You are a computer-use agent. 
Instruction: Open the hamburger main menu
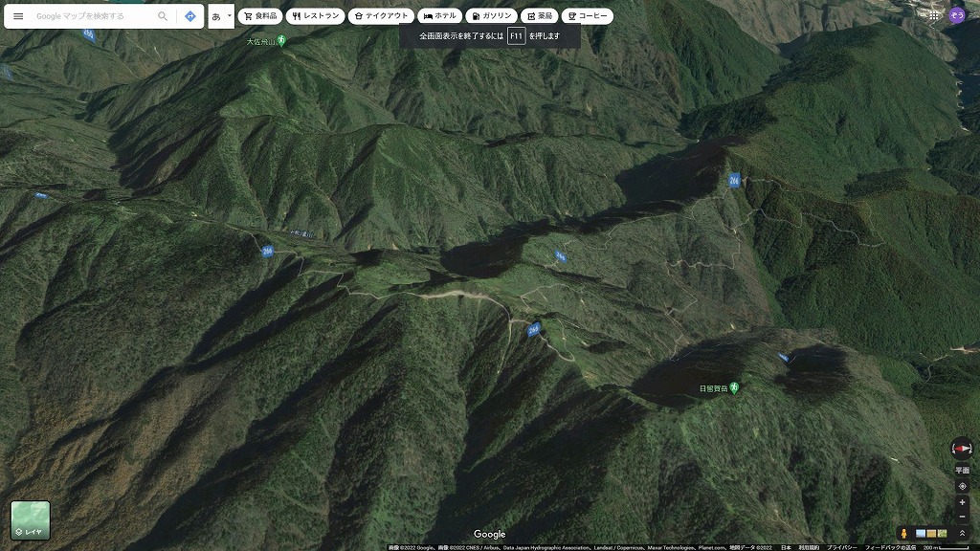click(x=18, y=16)
